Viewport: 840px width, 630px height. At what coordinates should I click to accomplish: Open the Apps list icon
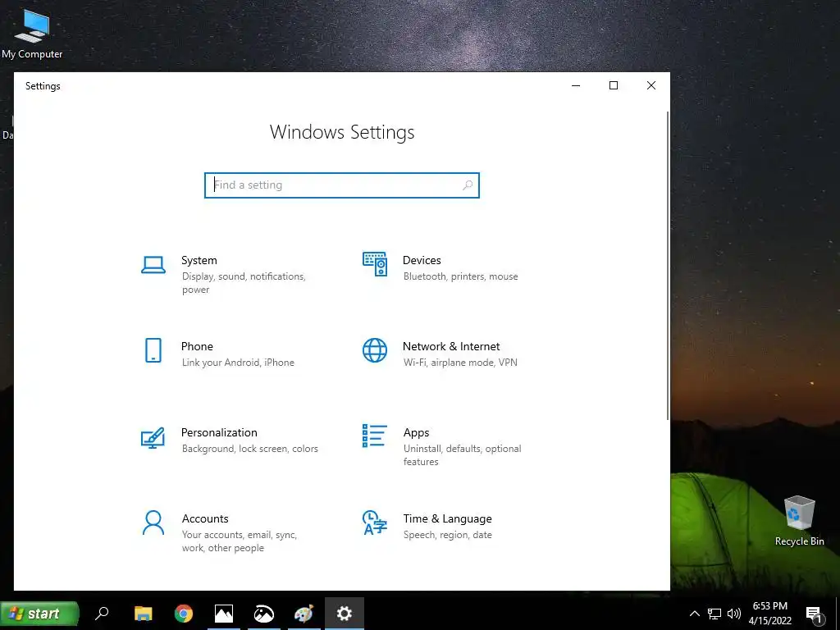(x=374, y=436)
